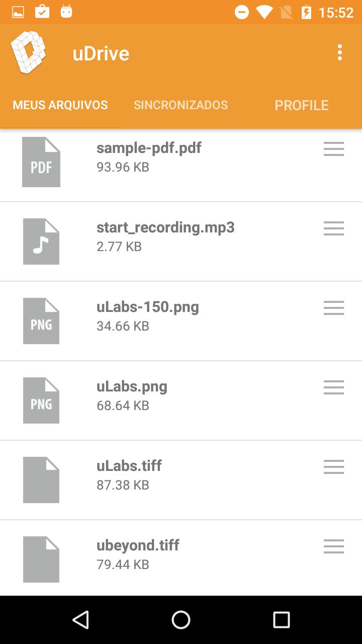Switch to the Sincronizados tab
This screenshot has width=362, height=644.
click(181, 105)
